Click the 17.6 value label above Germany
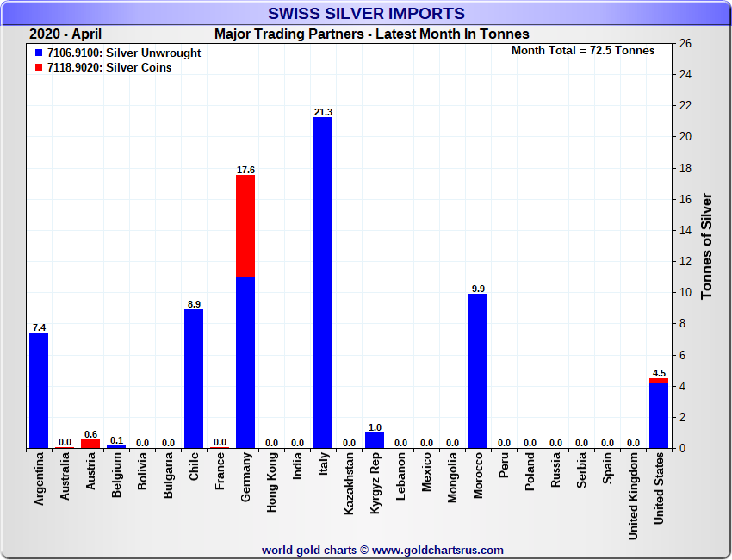The image size is (732, 560). [245, 170]
